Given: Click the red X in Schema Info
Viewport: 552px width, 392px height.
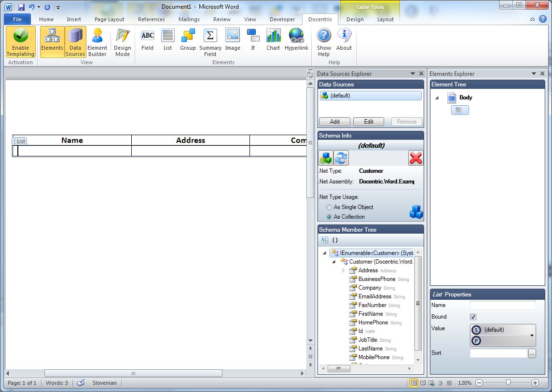Looking at the screenshot, I should click(415, 158).
